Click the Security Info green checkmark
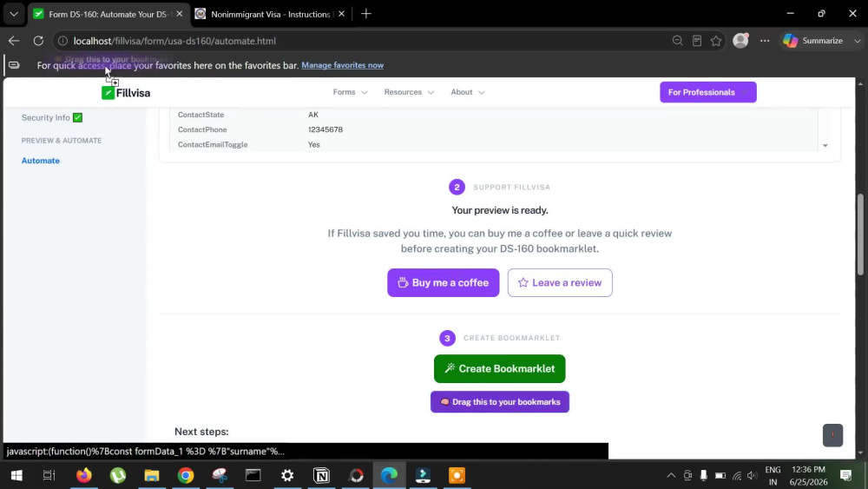This screenshot has height=489, width=868. [77, 117]
